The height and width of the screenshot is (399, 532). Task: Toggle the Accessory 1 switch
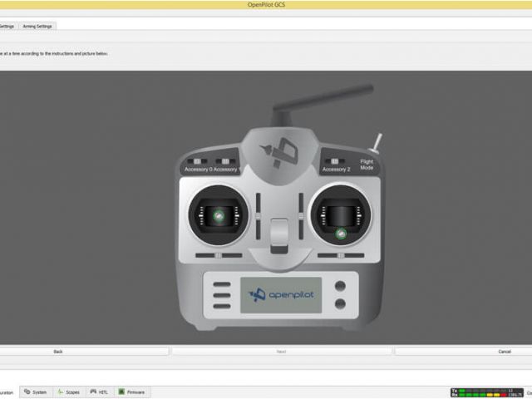pos(224,161)
